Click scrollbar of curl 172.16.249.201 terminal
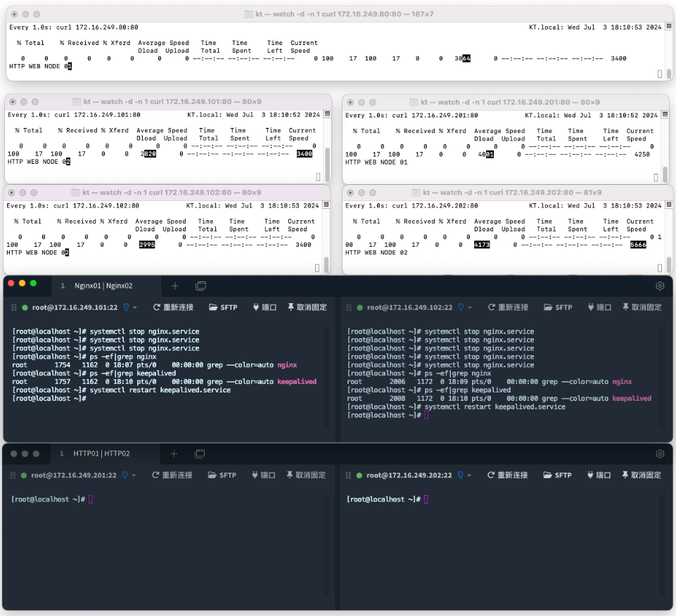Image resolution: width=676 pixels, height=616 pixels. [x=665, y=173]
